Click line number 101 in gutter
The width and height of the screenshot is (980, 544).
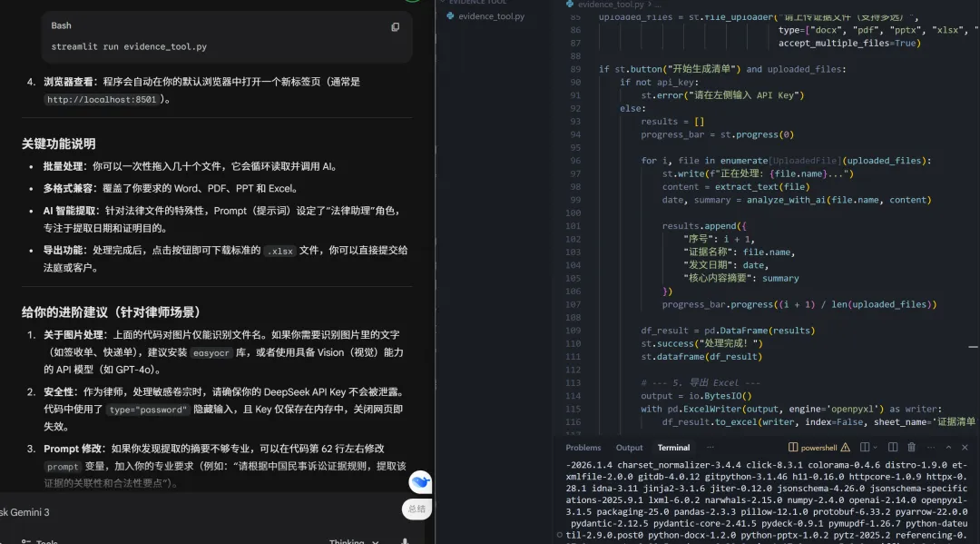(x=573, y=226)
